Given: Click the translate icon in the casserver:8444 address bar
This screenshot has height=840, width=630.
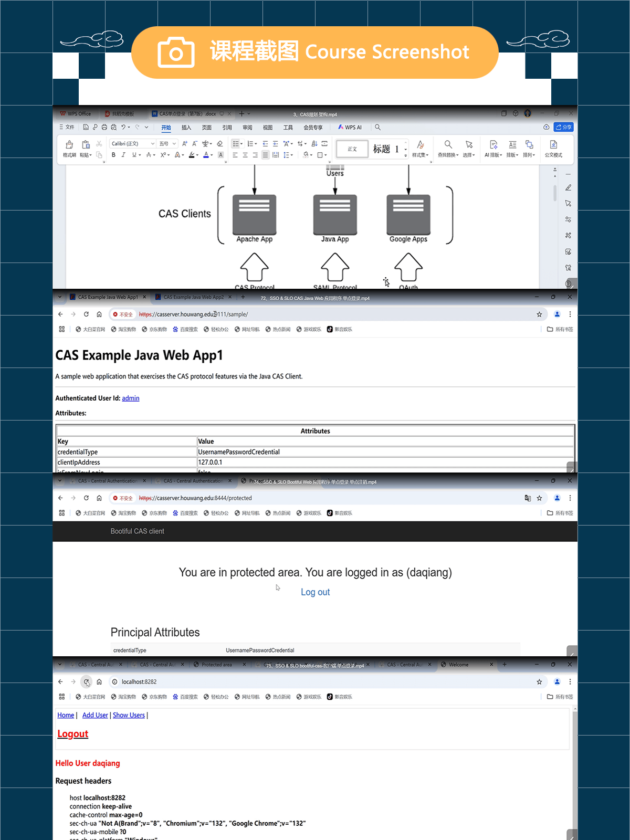Looking at the screenshot, I should click(x=528, y=498).
